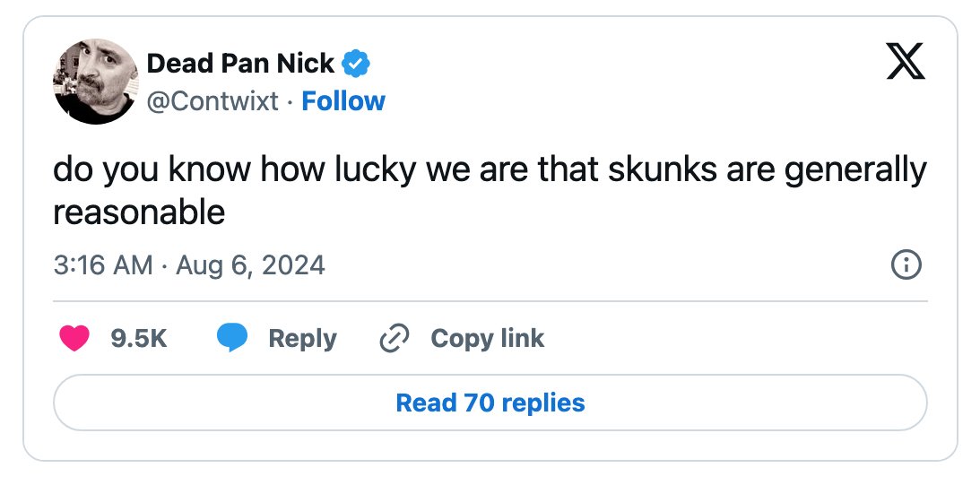The image size is (980, 485).
Task: Click the tweet's first line about skunks
Action: click(x=490, y=170)
